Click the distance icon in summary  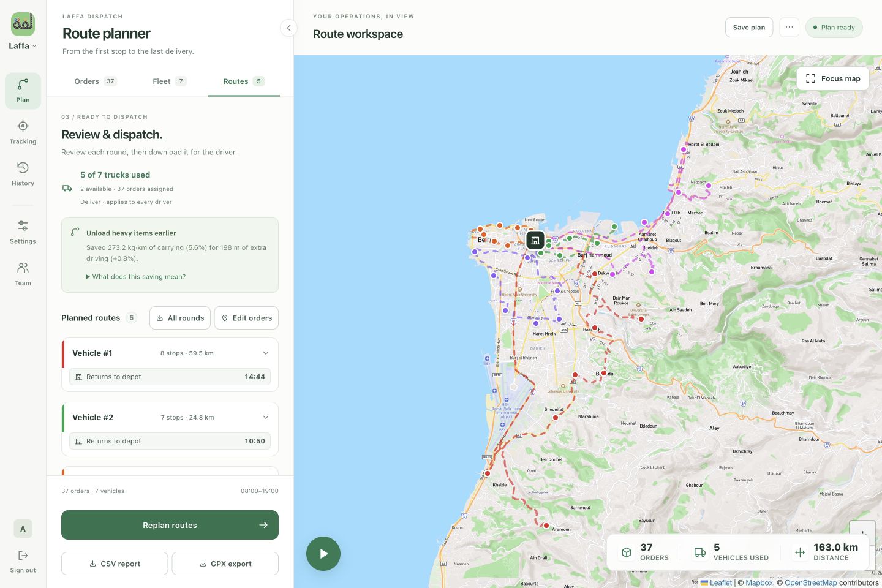click(x=800, y=552)
